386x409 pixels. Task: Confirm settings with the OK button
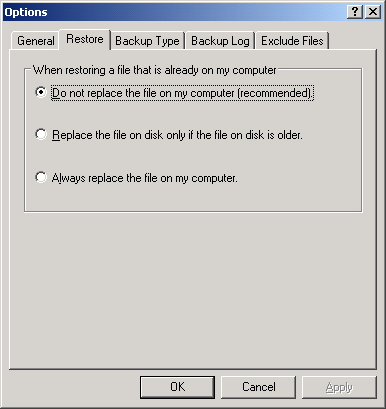tap(177, 387)
